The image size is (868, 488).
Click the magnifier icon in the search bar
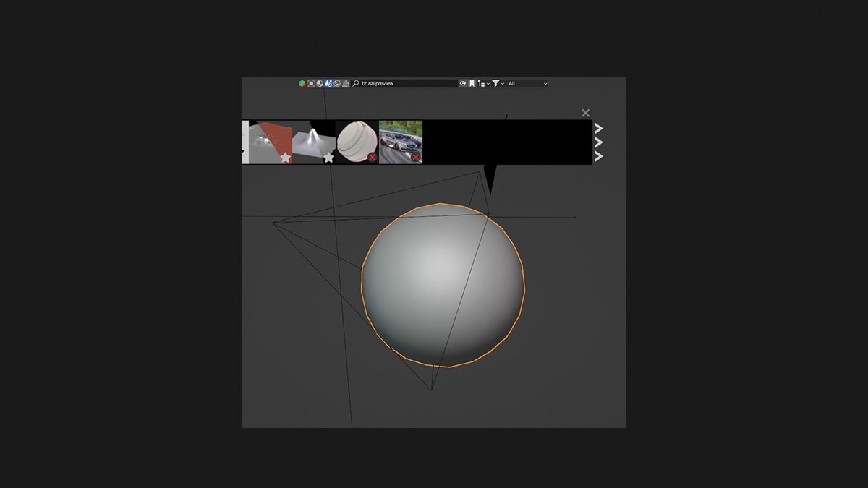pos(354,83)
